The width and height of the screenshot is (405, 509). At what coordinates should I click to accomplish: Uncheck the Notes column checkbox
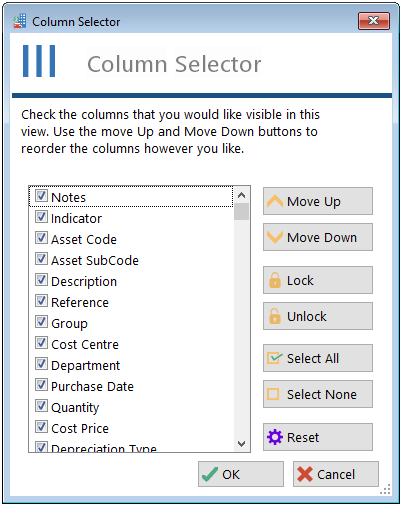[x=41, y=196]
